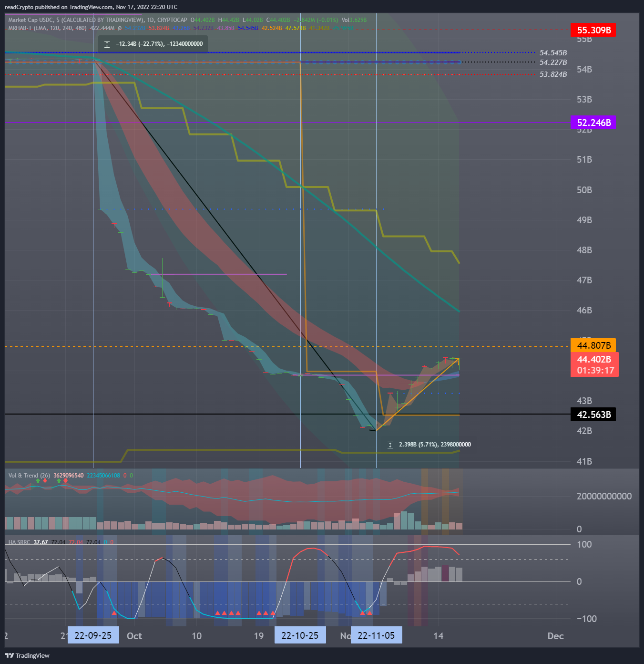Click the 19 label on time axis

[258, 636]
